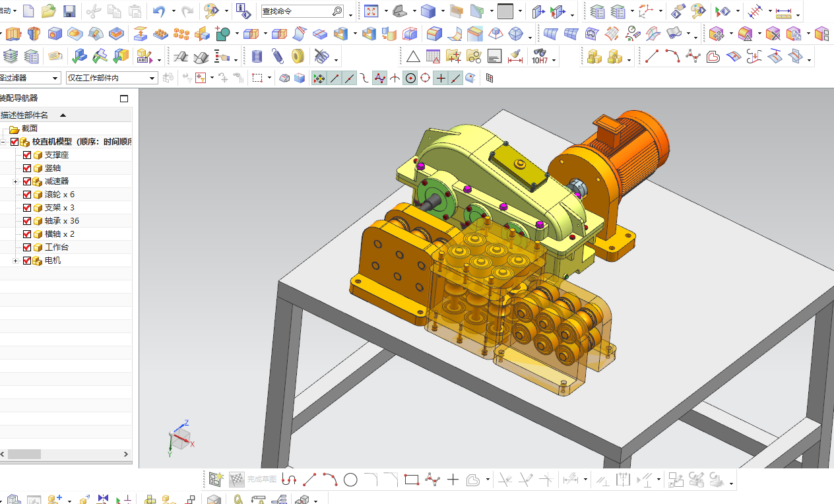Screen dimensions: 834x504
Task: Click the Add Component assemblies icon
Action: point(55,500)
